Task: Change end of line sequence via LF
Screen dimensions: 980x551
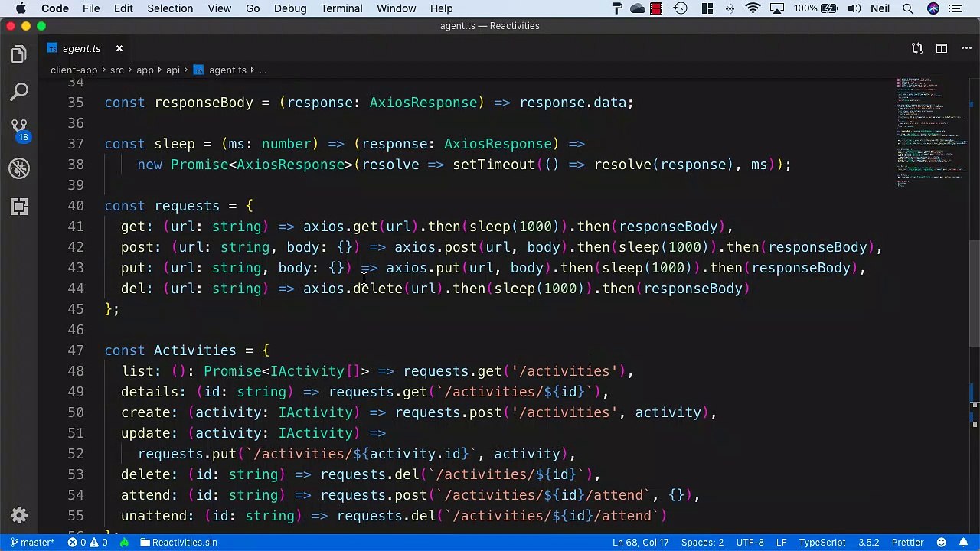Action: [x=782, y=543]
